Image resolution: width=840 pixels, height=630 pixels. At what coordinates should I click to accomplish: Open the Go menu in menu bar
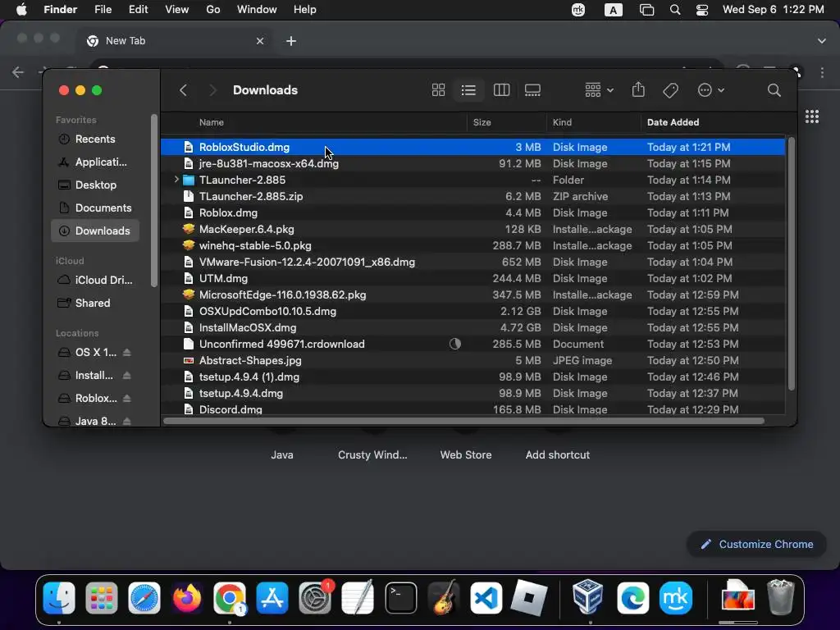tap(213, 10)
